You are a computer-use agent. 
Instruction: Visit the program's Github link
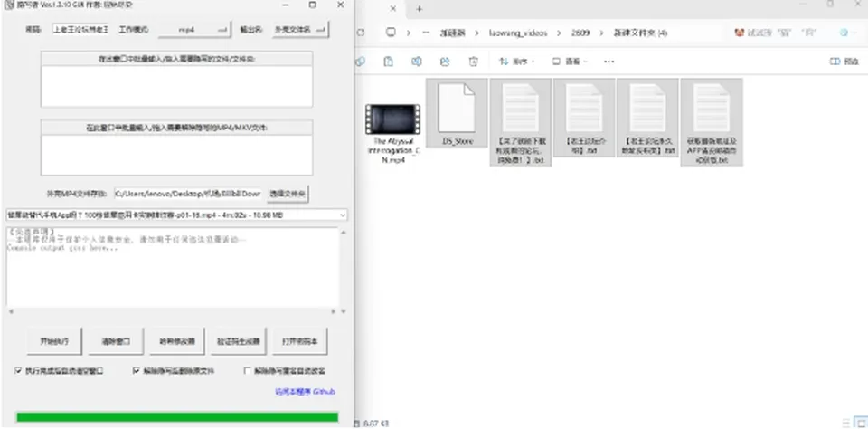click(x=305, y=391)
